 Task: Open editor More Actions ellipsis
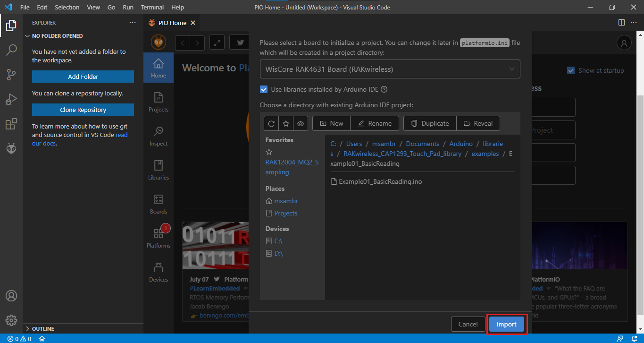coord(635,23)
